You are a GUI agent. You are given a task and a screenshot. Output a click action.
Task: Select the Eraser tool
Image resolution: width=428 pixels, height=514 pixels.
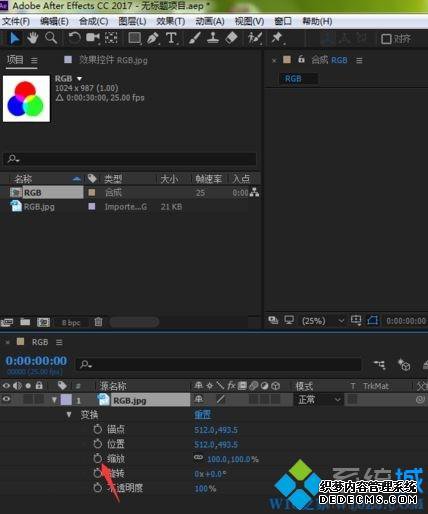231,38
